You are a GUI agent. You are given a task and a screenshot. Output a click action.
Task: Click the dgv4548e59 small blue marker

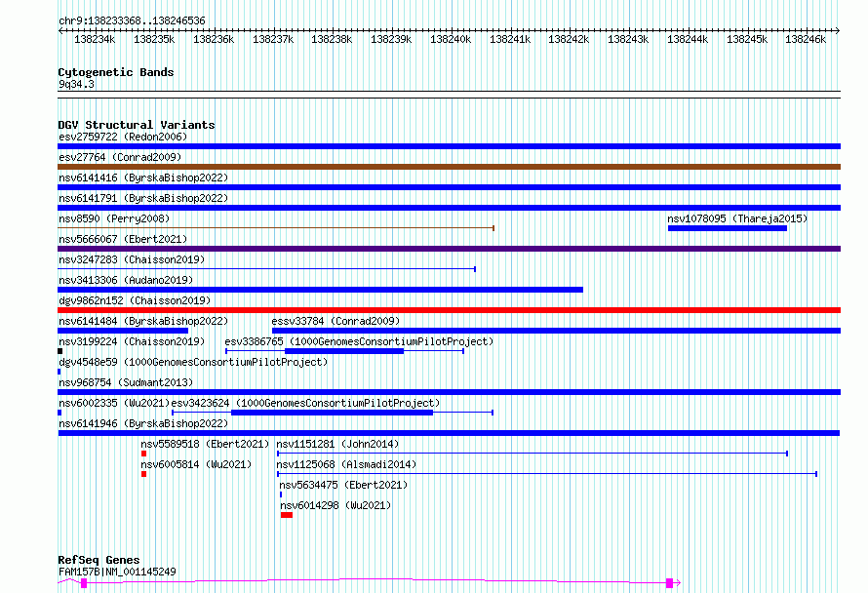59,372
